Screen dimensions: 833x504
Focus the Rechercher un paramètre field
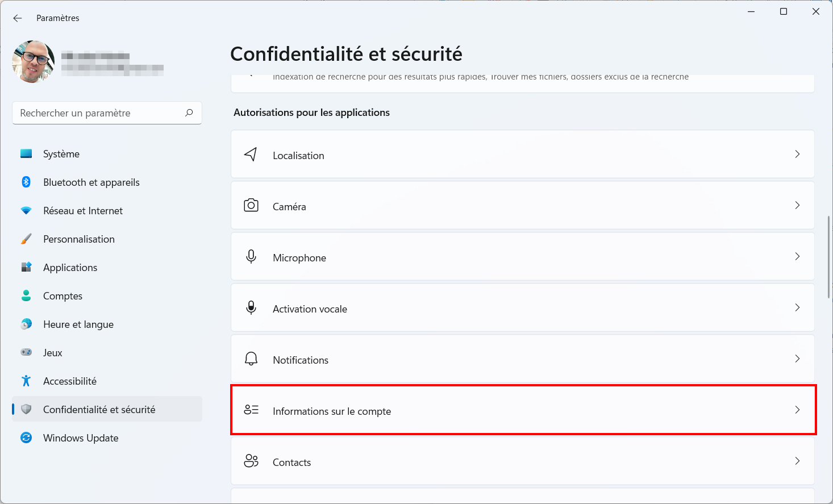[x=107, y=113]
